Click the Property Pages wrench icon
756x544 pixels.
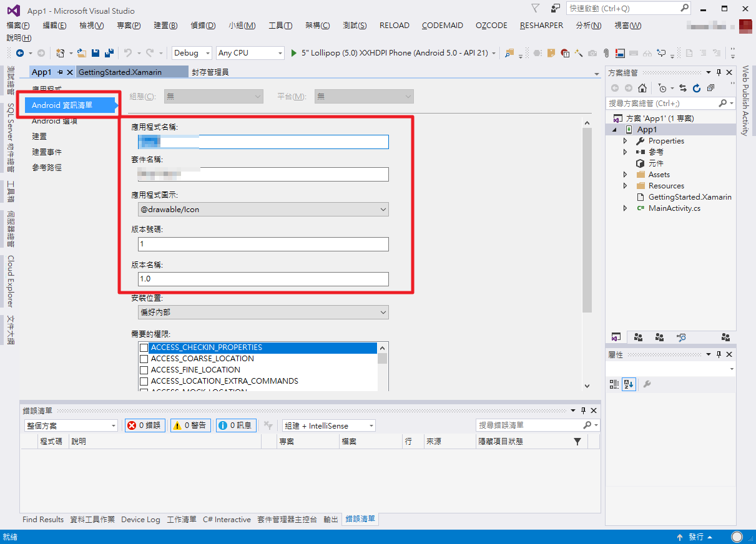click(647, 384)
